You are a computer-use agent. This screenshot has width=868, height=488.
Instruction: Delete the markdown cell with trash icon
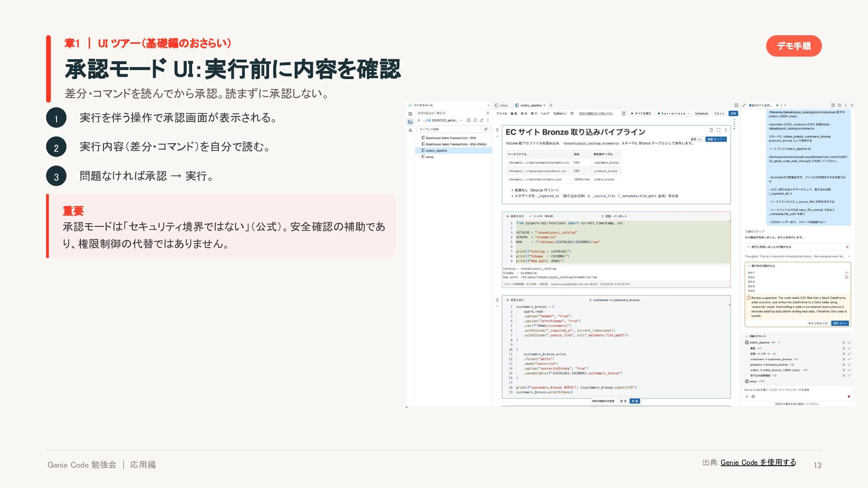point(711,130)
